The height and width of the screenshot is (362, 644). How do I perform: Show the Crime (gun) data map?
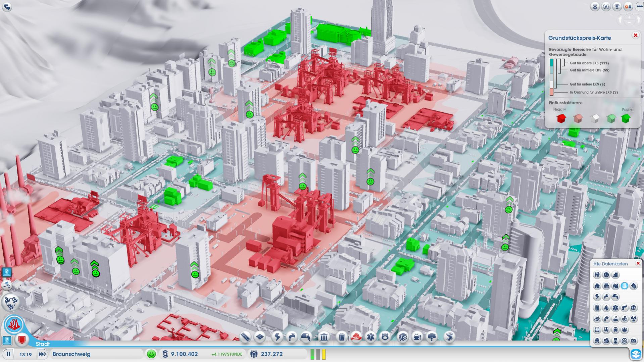(x=624, y=308)
